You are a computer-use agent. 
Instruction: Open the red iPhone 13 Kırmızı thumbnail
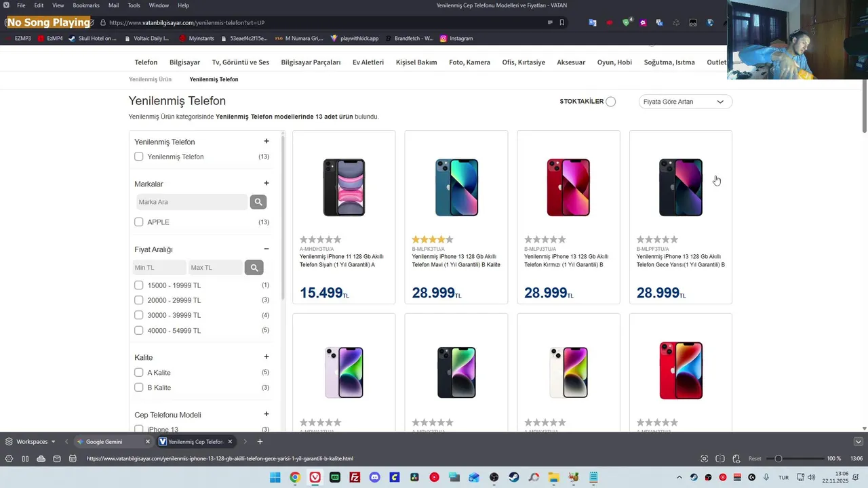coord(568,188)
